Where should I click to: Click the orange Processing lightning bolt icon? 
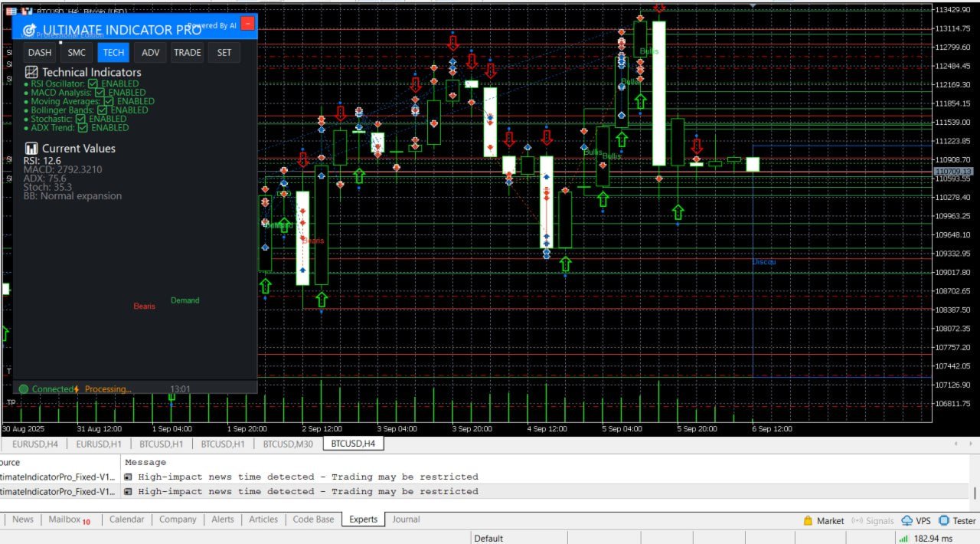77,389
